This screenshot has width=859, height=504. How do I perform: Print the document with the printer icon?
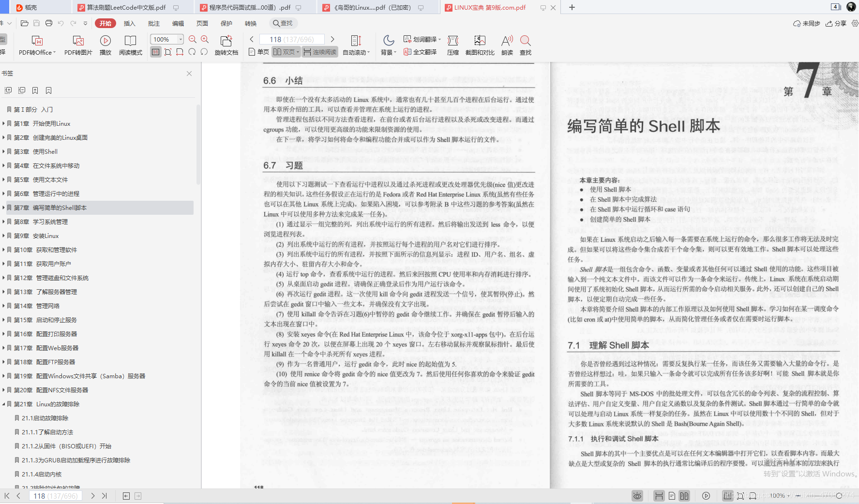tap(49, 23)
